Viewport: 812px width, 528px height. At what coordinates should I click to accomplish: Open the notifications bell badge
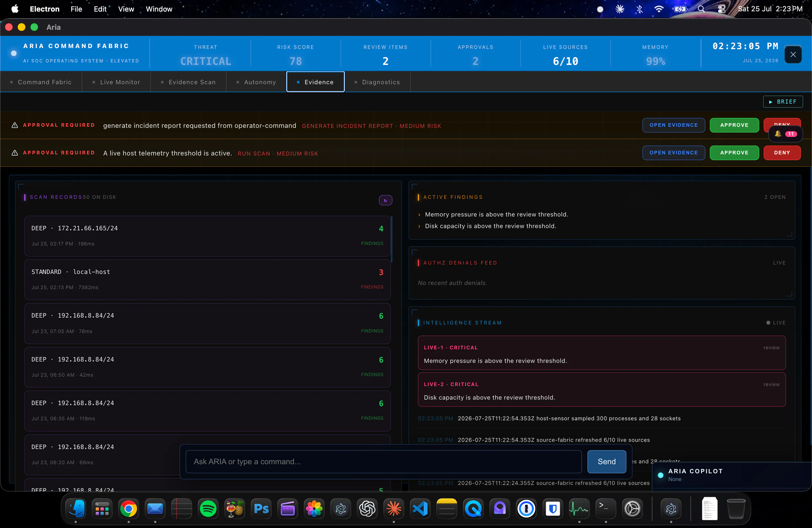785,134
